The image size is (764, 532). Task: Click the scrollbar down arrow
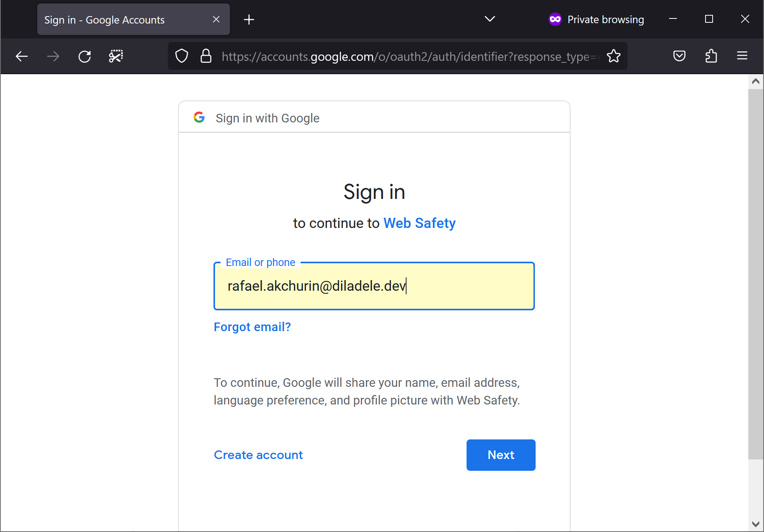(755, 524)
